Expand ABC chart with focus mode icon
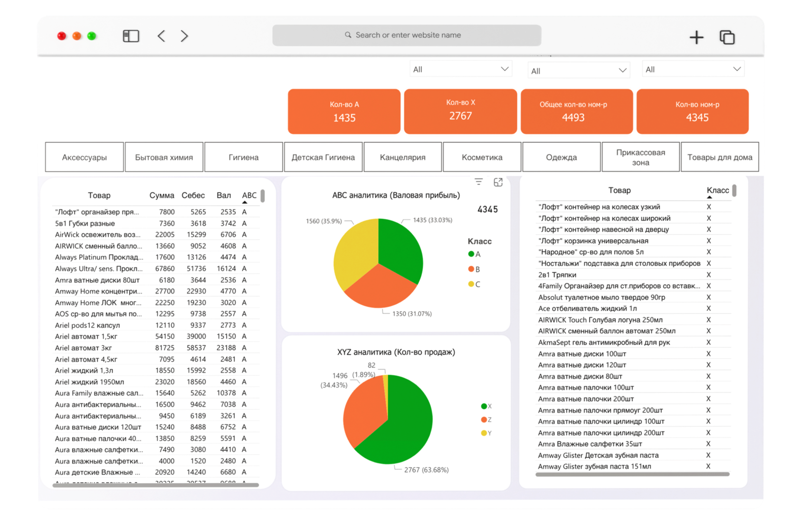The width and height of the screenshot is (798, 532). click(498, 182)
